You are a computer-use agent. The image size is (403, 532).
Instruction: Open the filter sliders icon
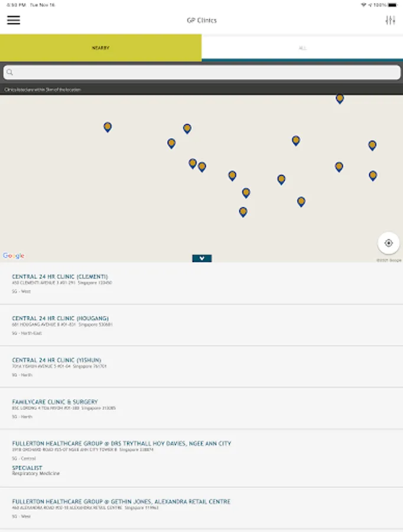click(391, 20)
